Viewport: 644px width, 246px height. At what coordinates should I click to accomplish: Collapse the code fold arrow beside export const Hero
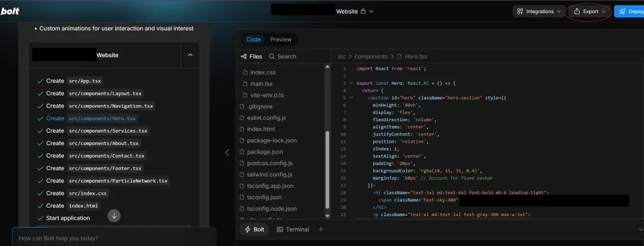pos(351,83)
